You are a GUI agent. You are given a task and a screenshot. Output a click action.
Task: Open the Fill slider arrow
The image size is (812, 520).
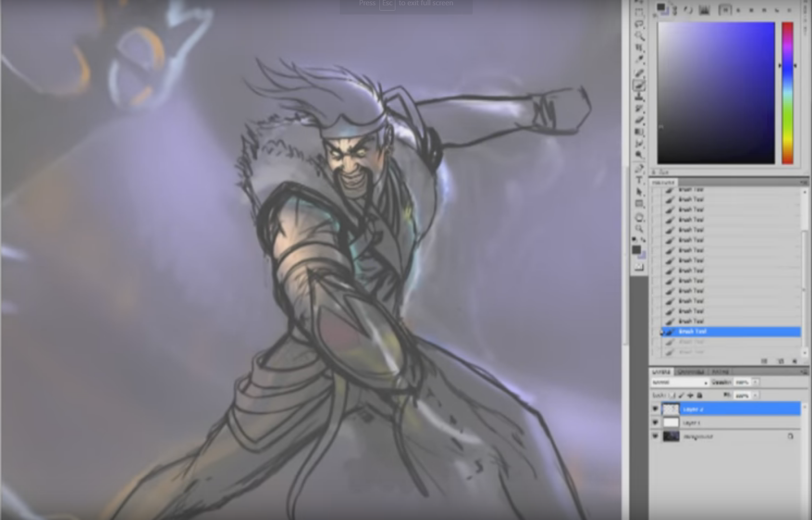[x=755, y=395]
